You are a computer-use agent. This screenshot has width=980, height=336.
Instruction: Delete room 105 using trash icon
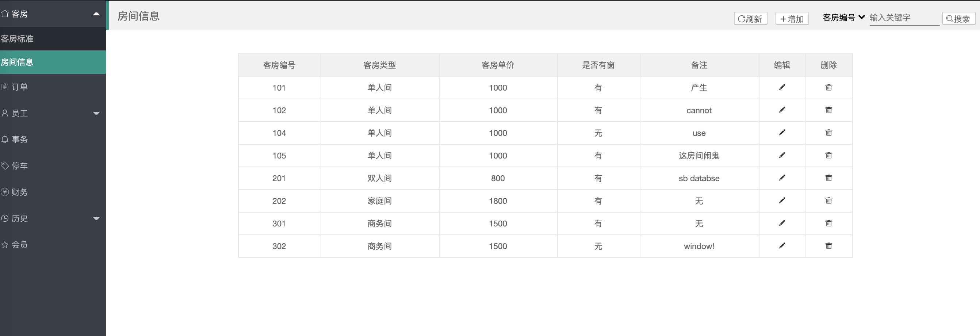[828, 155]
